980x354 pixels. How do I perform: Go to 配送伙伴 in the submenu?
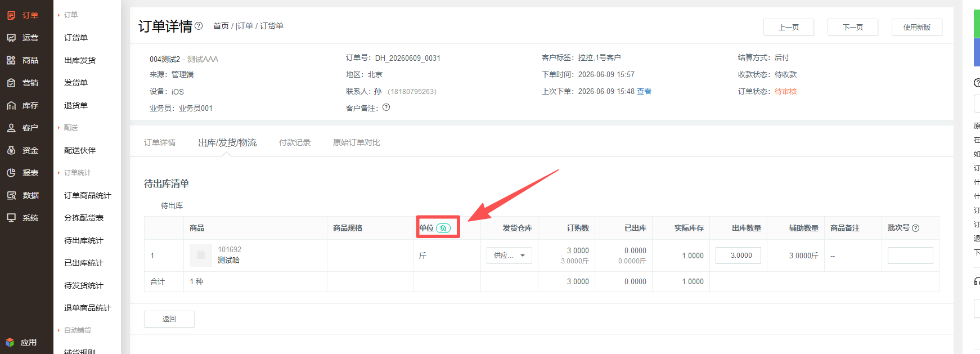point(80,150)
